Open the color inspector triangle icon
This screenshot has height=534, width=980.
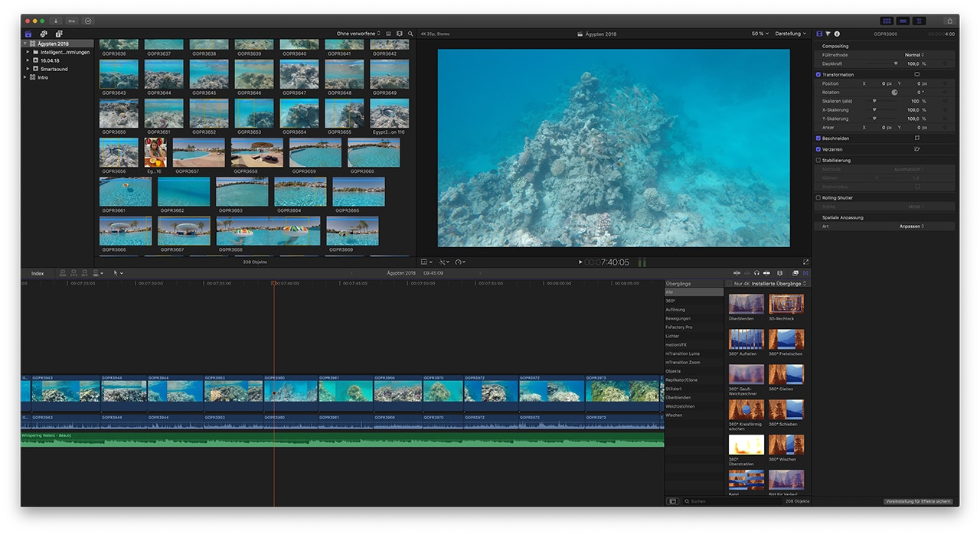tap(828, 34)
